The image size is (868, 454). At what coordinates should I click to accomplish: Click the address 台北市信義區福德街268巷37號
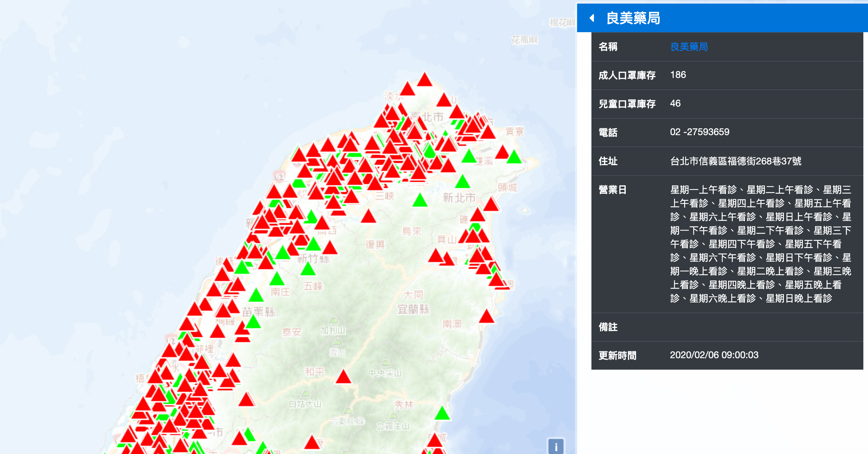click(735, 161)
